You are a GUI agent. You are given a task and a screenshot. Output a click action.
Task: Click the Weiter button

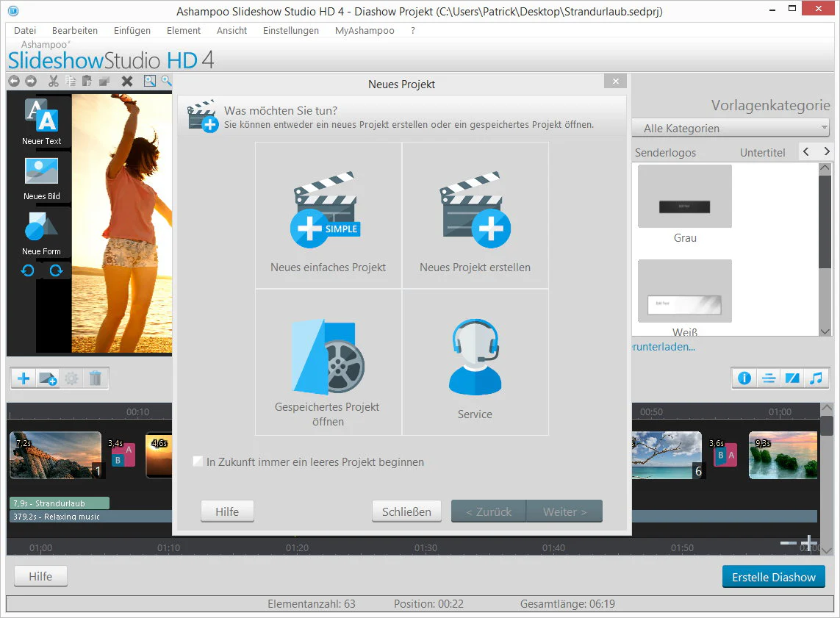pyautogui.click(x=564, y=511)
